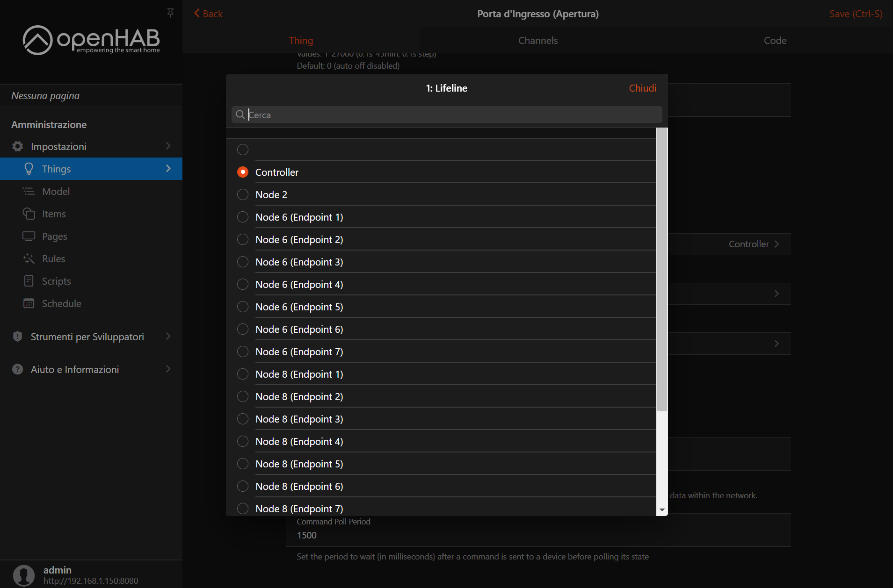Click the Cerca search field
Screen dimensions: 893x588
pos(445,115)
